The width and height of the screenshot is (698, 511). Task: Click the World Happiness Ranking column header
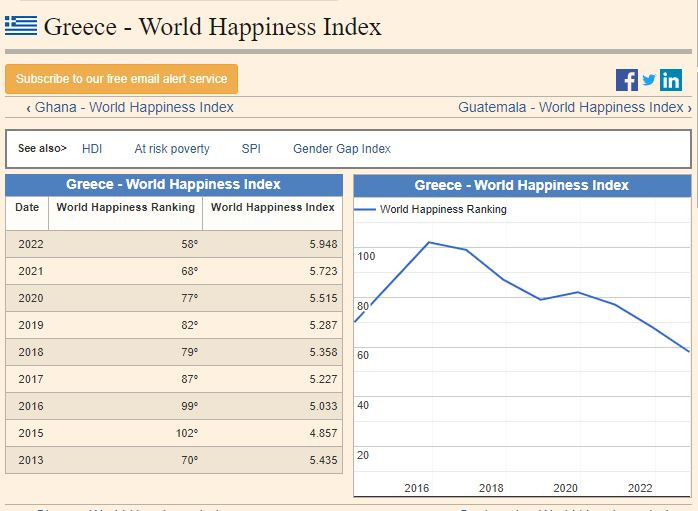coord(125,208)
